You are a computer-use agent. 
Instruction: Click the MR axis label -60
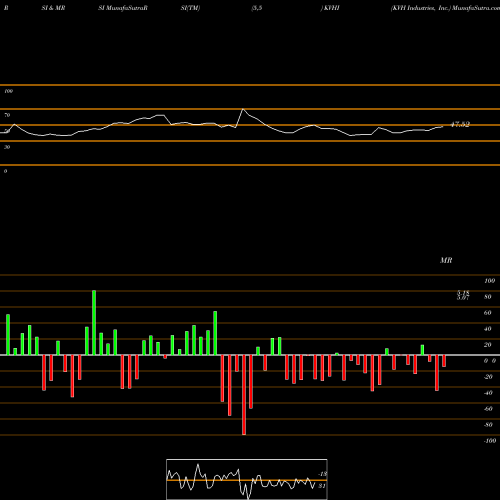488,409
